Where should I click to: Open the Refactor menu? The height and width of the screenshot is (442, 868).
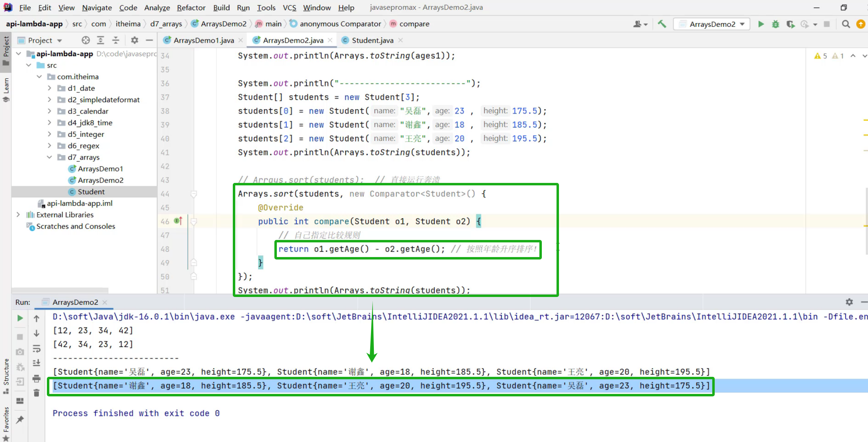tap(191, 7)
